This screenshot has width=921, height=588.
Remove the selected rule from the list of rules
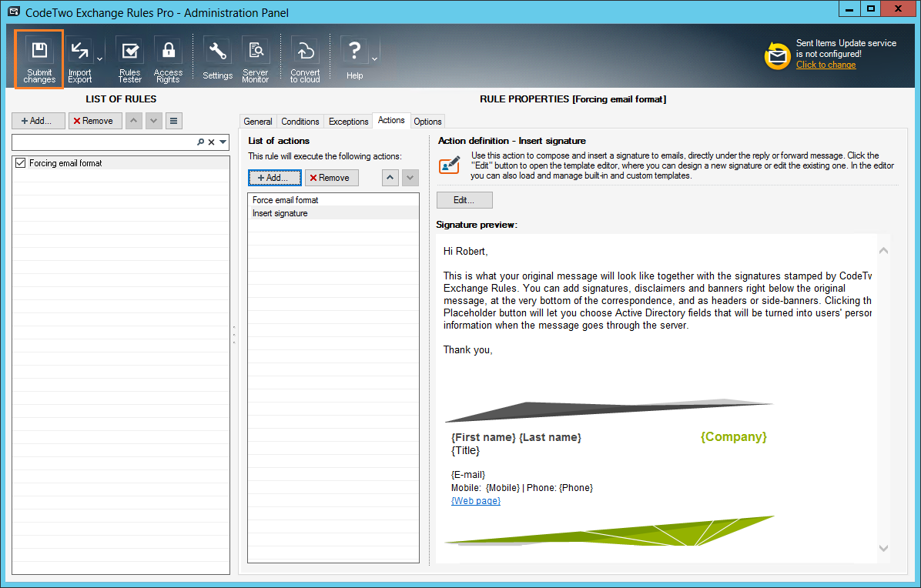(95, 121)
